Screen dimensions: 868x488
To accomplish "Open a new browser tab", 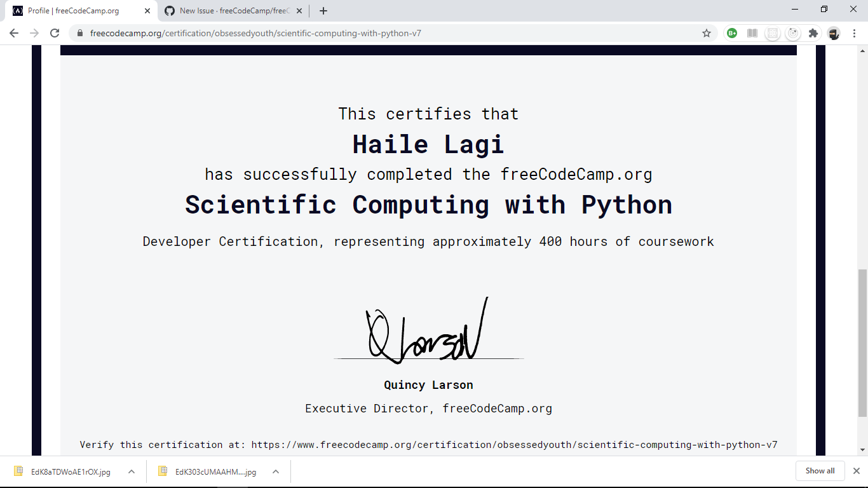I will click(323, 11).
